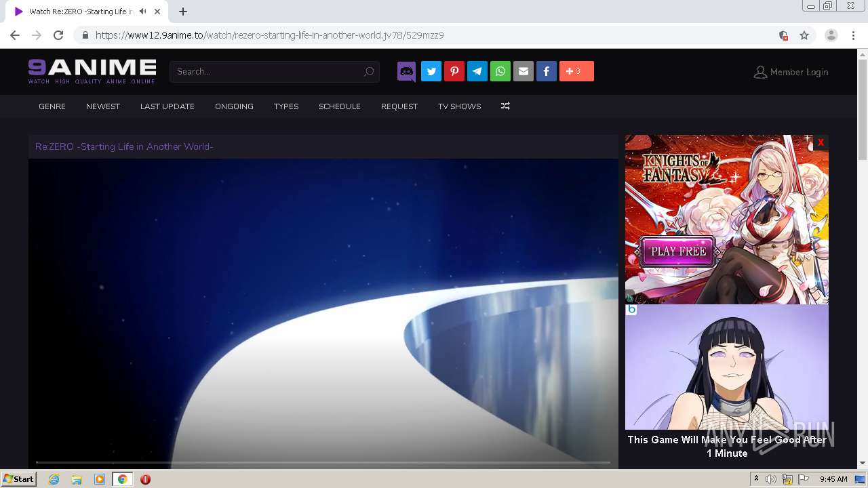The image size is (868, 488).
Task: Click the page scrollbar down arrow
Action: point(863,463)
